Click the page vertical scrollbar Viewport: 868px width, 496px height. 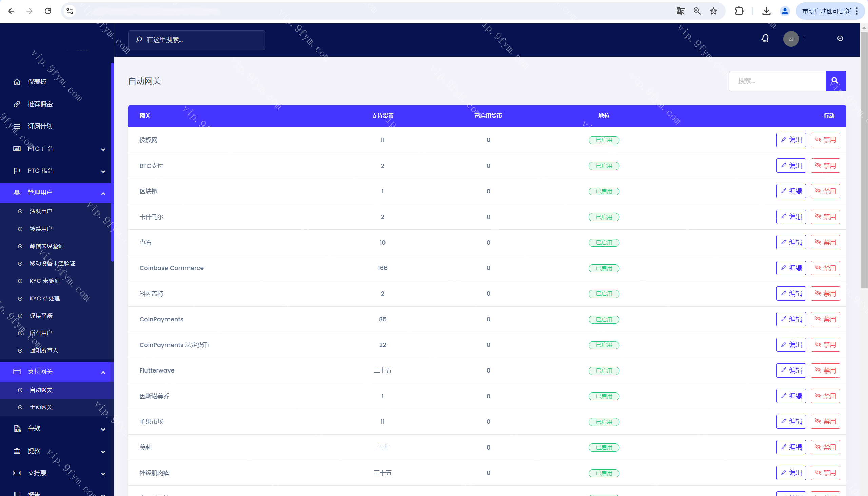(864, 160)
